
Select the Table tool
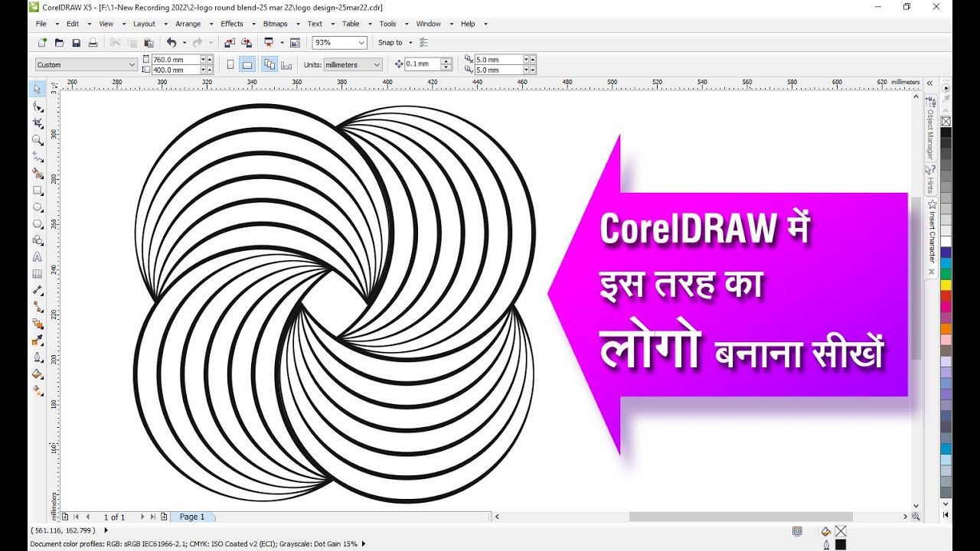click(38, 274)
